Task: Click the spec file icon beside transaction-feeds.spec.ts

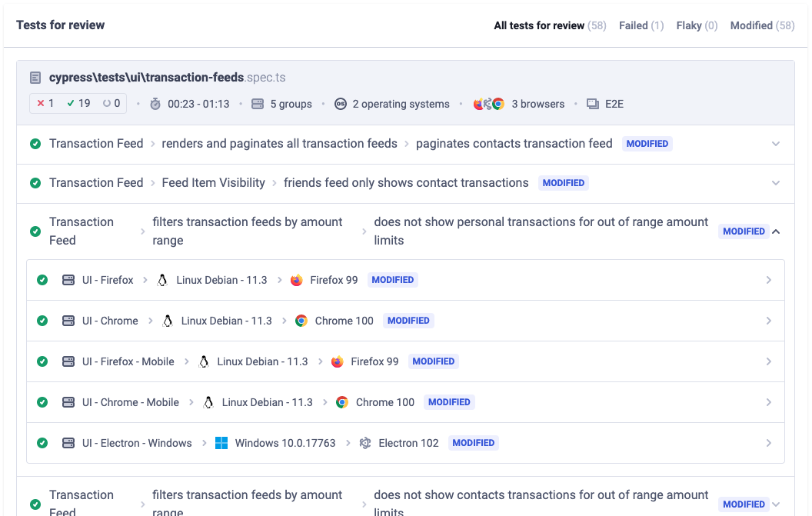Action: 35,77
